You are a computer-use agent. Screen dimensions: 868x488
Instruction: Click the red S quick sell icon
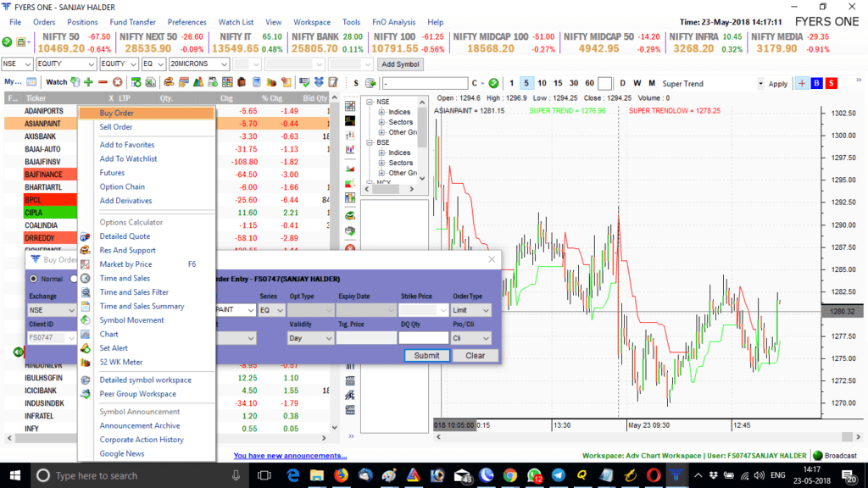tap(830, 83)
